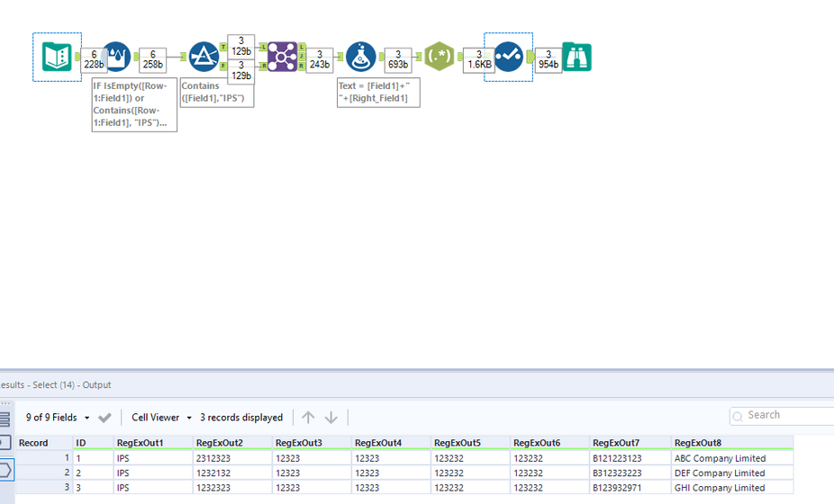
Task: Click the Filter tool True output anchor
Action: pyautogui.click(x=223, y=48)
